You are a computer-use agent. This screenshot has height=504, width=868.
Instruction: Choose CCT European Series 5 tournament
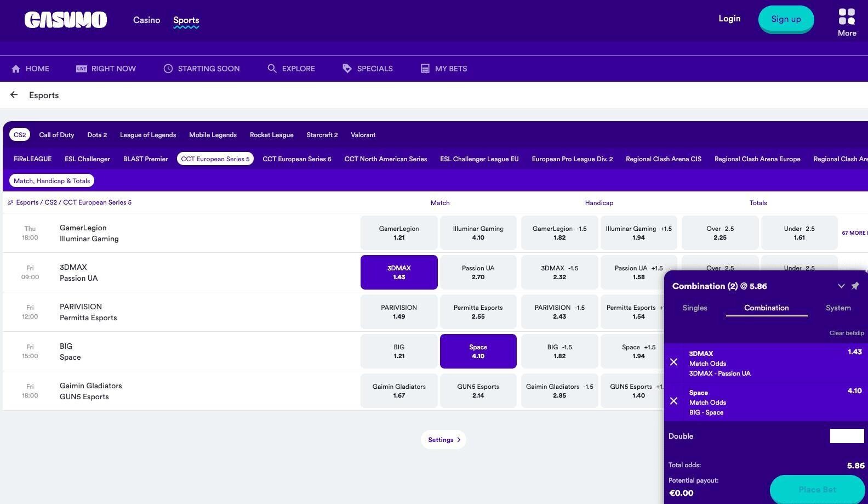point(215,159)
